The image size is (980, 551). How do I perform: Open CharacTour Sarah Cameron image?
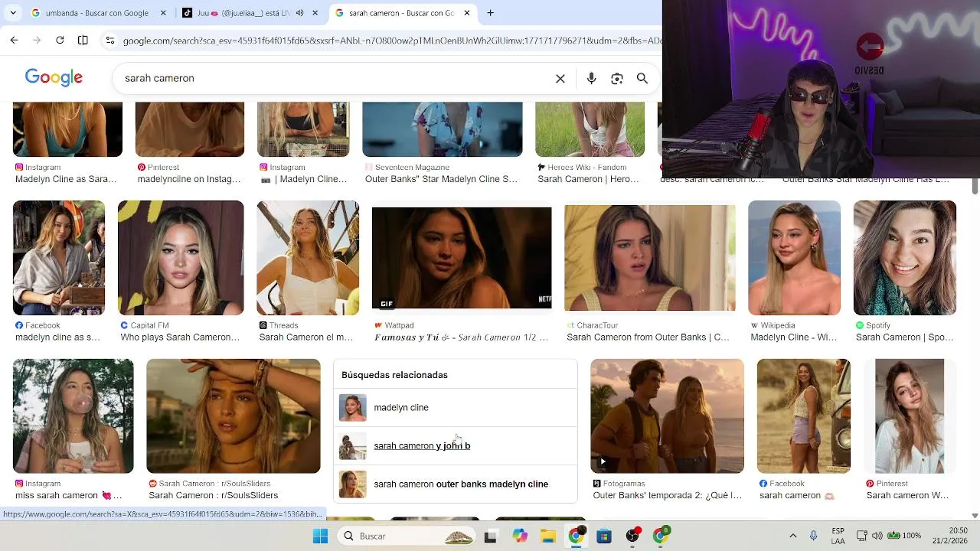[650, 258]
